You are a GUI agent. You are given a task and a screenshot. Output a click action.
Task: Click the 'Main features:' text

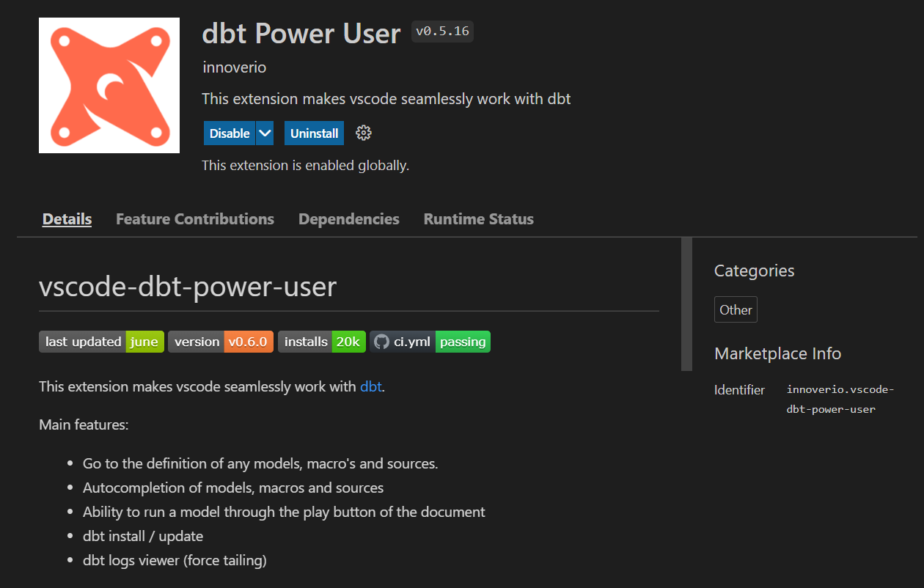click(84, 425)
